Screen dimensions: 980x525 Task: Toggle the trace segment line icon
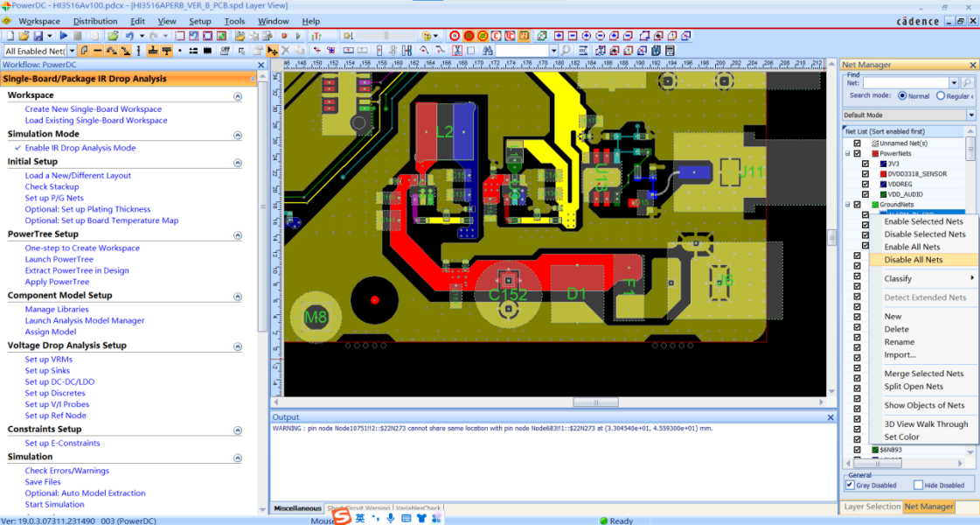98,51
